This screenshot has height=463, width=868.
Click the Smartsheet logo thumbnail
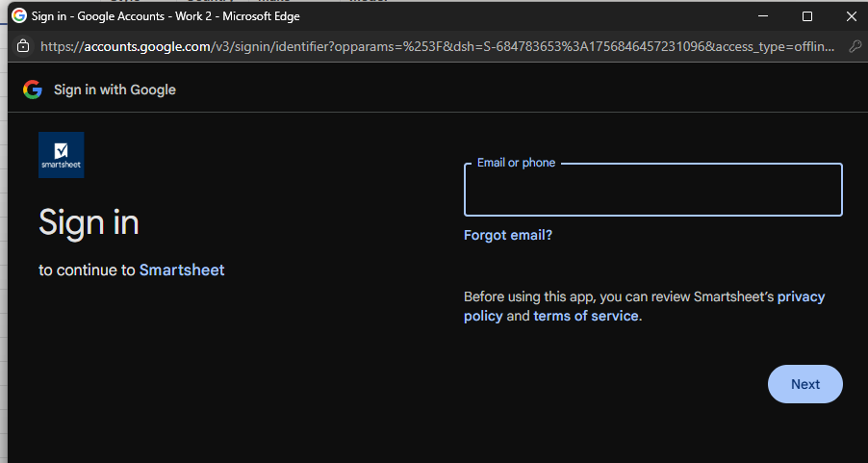tap(61, 155)
